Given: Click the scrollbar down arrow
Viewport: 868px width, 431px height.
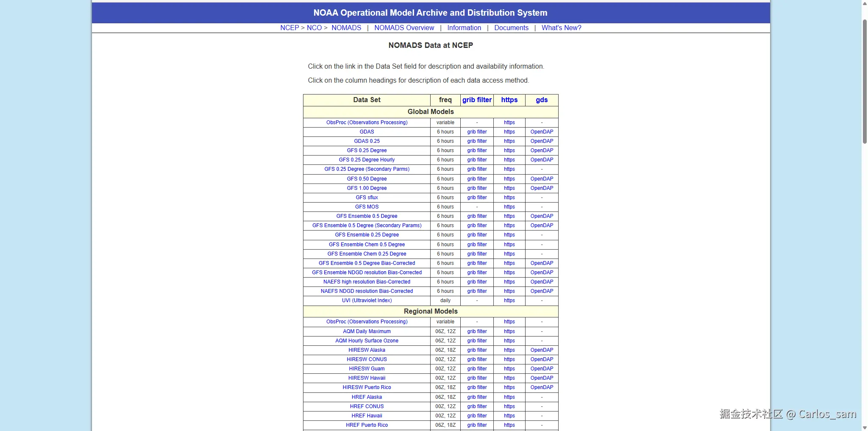Looking at the screenshot, I should (x=865, y=427).
